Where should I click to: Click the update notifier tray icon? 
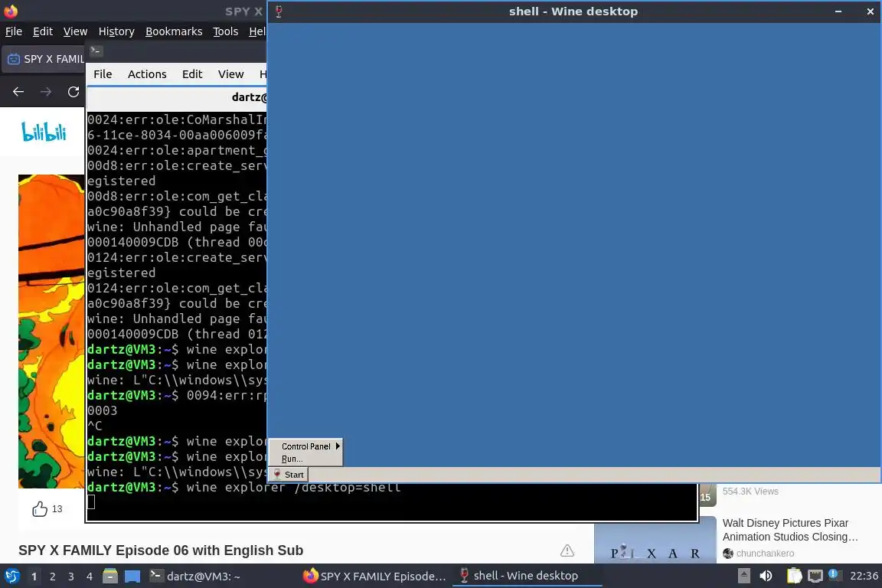(835, 575)
